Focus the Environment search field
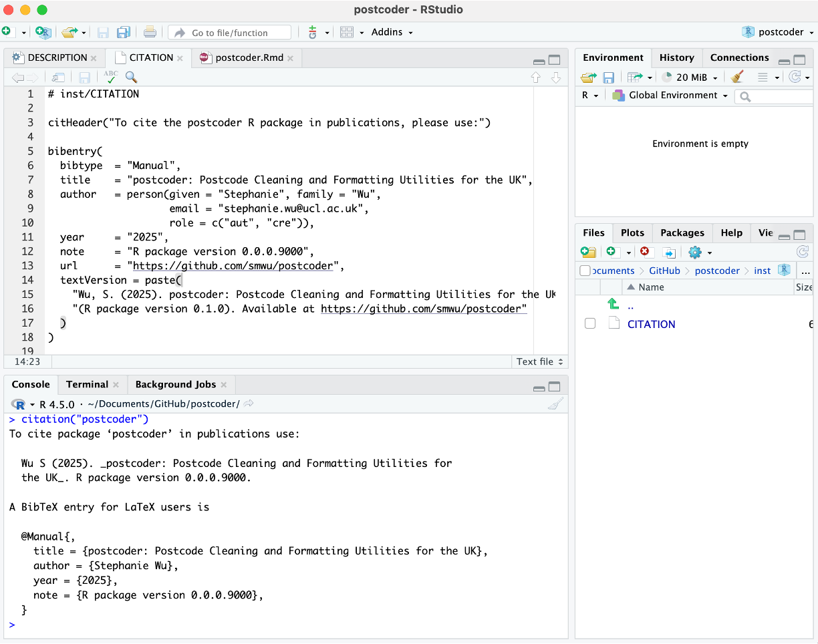Viewport: 818px width, 644px height. 775,97
